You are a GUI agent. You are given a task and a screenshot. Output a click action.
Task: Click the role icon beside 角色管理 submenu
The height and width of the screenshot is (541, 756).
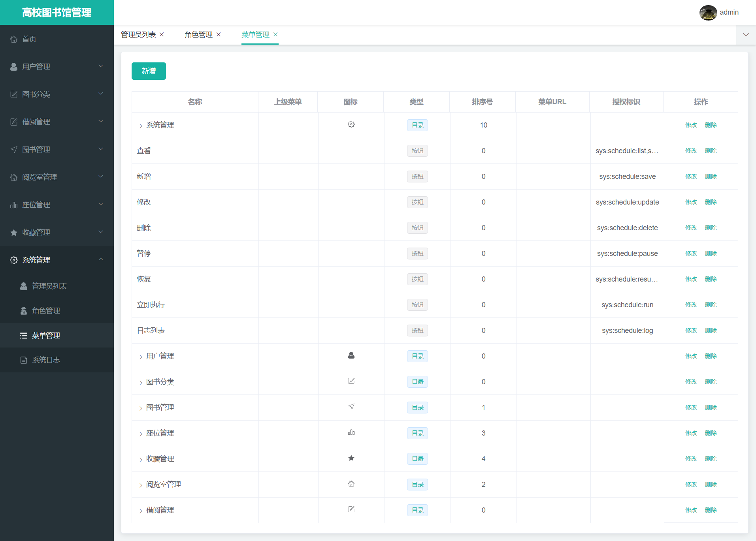point(24,311)
